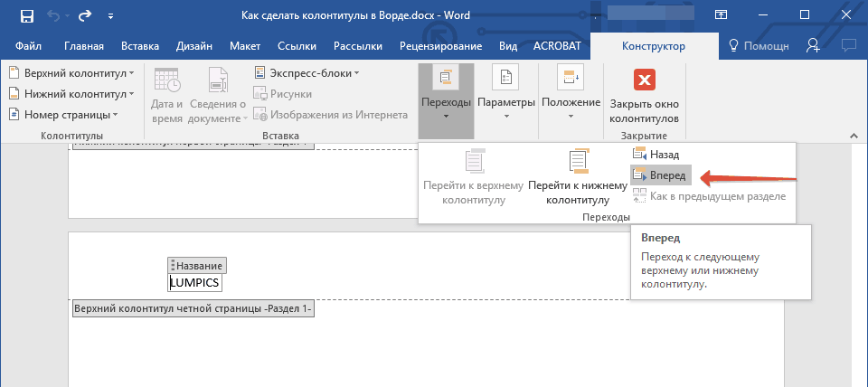Collapse the ribbon with the chevron

pos(853,137)
